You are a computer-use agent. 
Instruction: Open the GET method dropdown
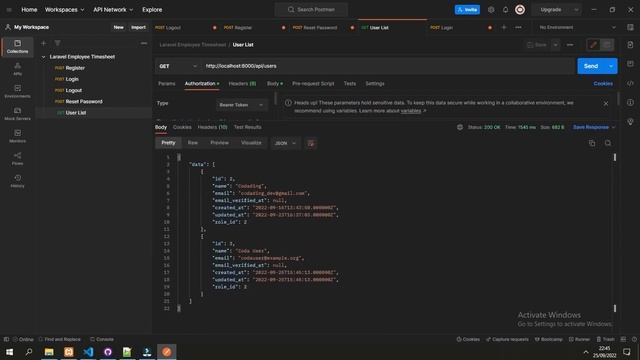tap(178, 66)
